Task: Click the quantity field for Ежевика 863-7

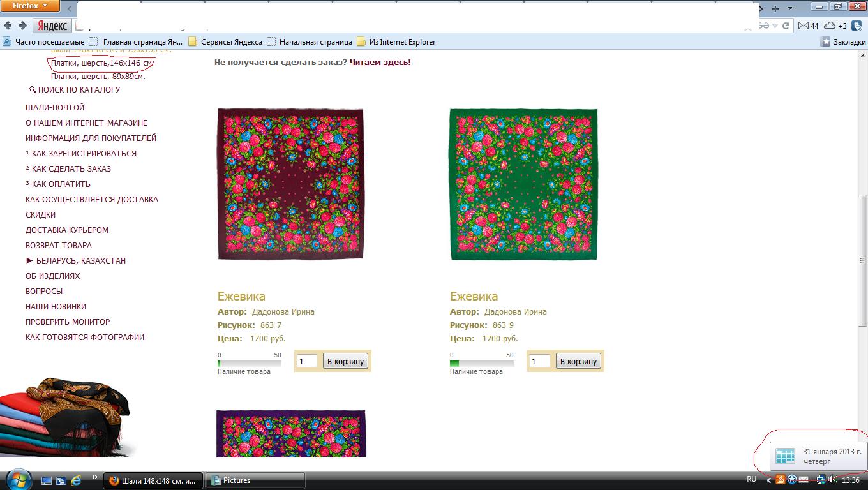Action: 306,361
